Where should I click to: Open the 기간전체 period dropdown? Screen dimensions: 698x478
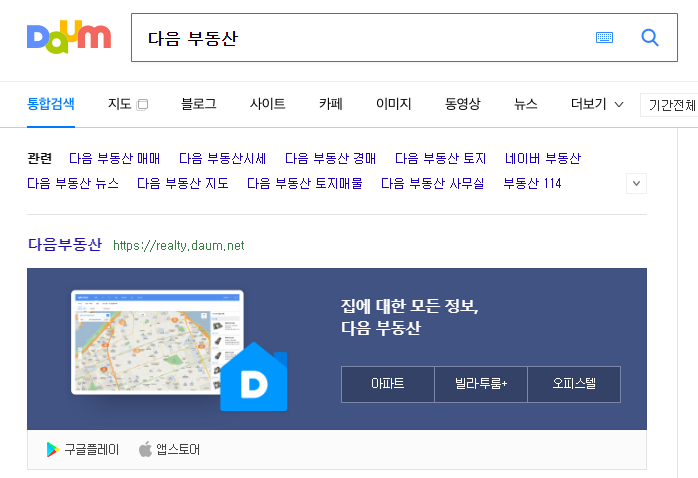[x=669, y=105]
